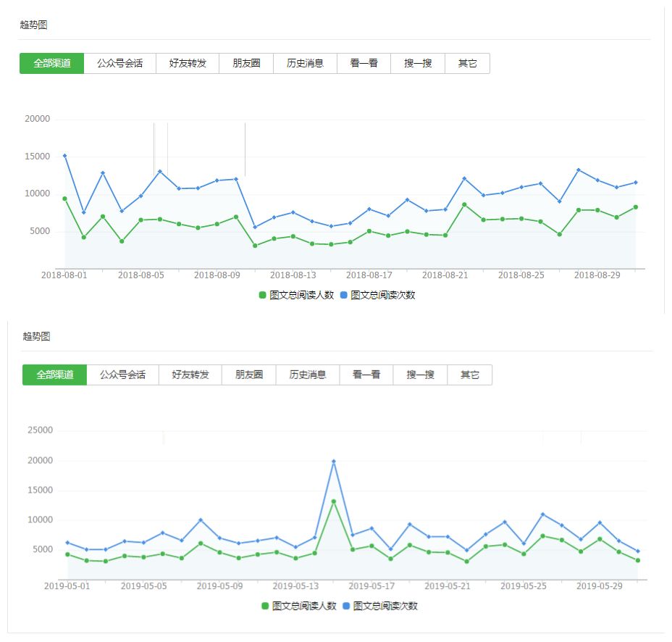The image size is (672, 642).
Task: Click 5000 y-axis label in 2019-05 chart
Action: (43, 549)
